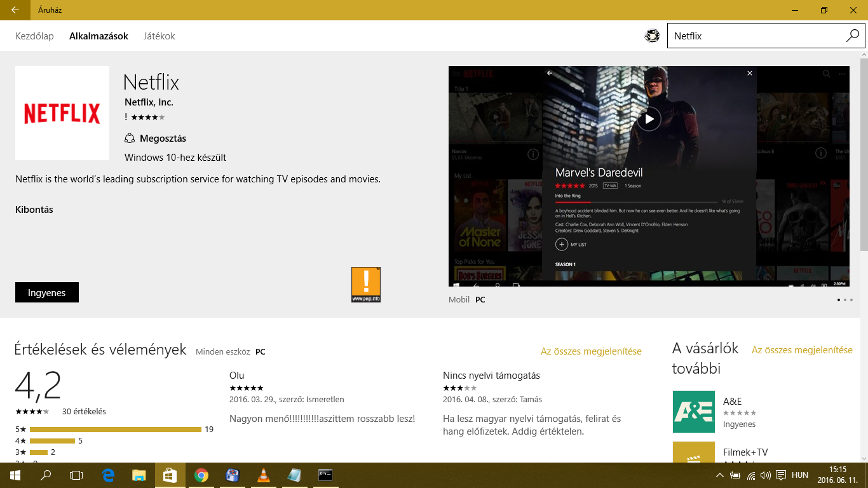
Task: Click the first screenshot pager dot
Action: pos(839,300)
